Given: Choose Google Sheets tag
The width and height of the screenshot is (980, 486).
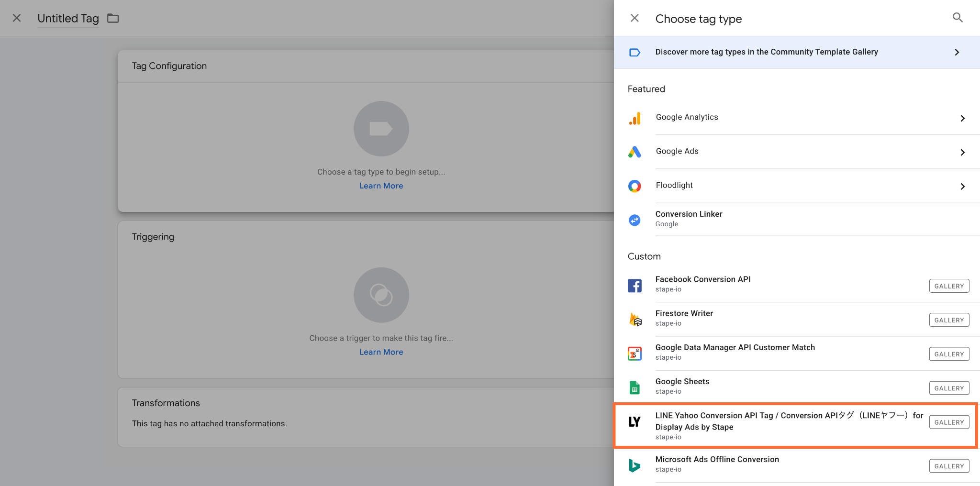Looking at the screenshot, I should 797,387.
